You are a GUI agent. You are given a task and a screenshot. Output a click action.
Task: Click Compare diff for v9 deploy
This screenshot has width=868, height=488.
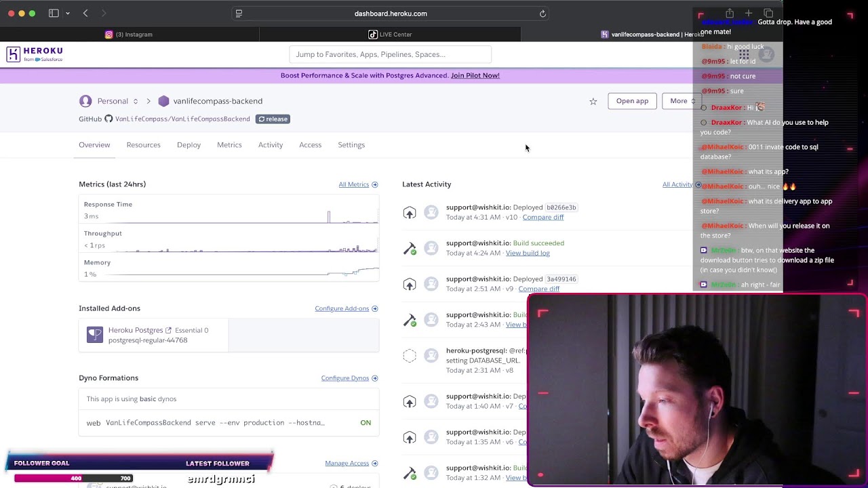click(539, 289)
